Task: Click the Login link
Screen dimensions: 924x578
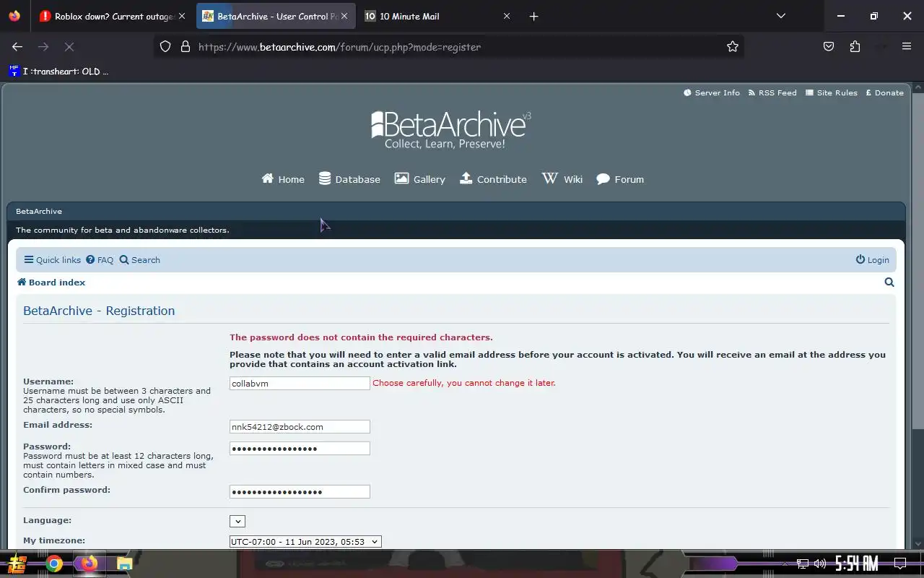Action: coord(873,260)
